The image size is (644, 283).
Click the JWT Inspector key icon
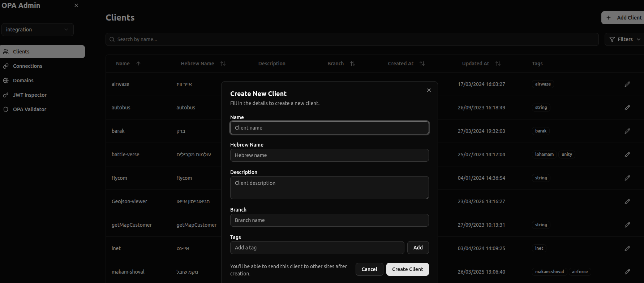(6, 95)
